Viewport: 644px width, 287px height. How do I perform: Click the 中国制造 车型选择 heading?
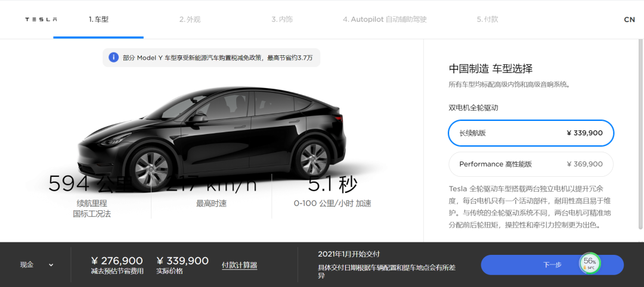coord(491,68)
